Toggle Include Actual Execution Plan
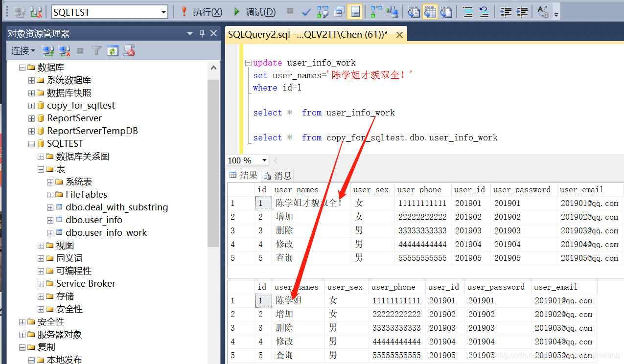This screenshot has width=624, height=364. 376,12
